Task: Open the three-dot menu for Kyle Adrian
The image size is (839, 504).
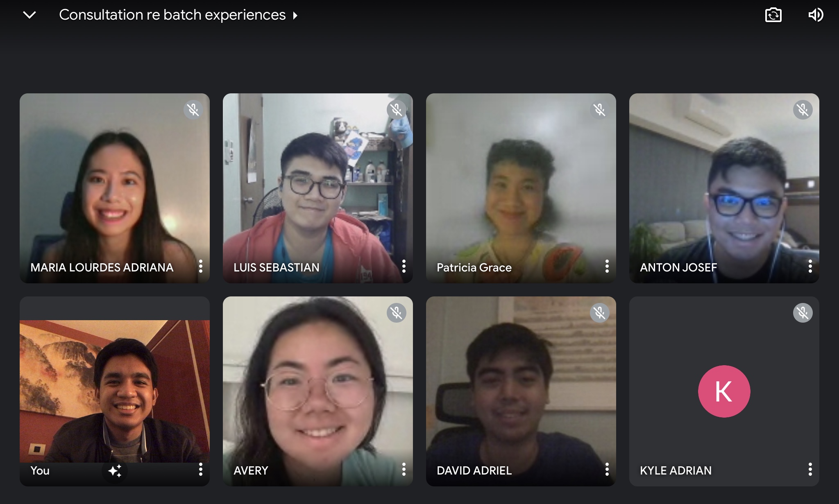Action: (810, 469)
